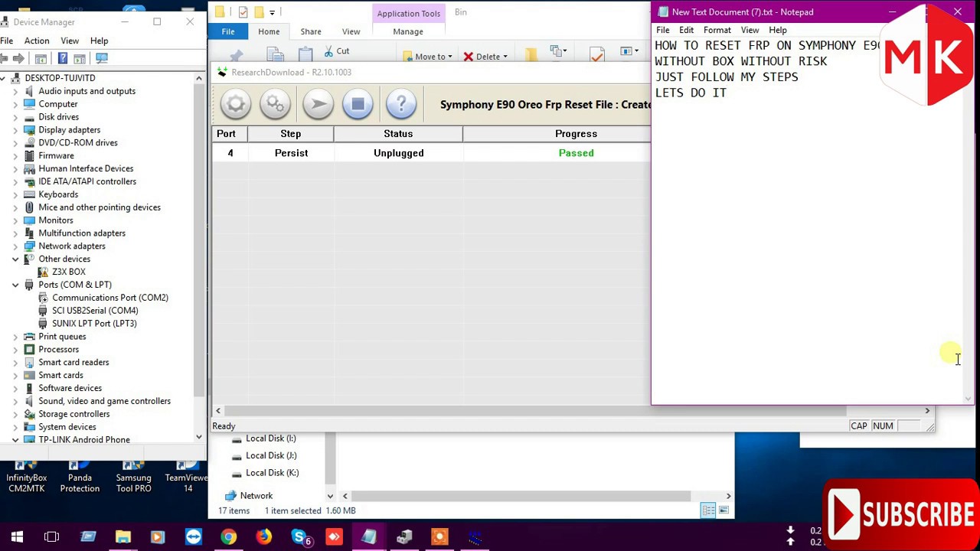Click Scan for hardware changes monitor icon

pos(102,59)
